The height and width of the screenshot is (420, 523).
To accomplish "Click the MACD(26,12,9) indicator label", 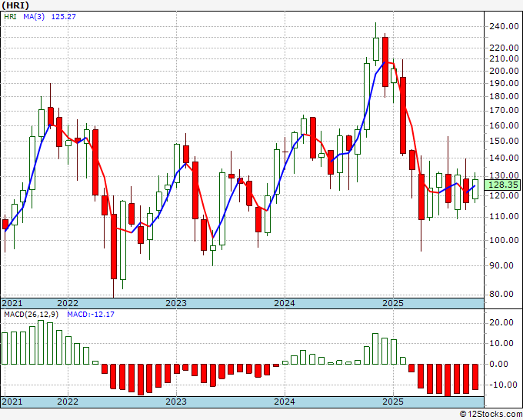I will pos(32,315).
